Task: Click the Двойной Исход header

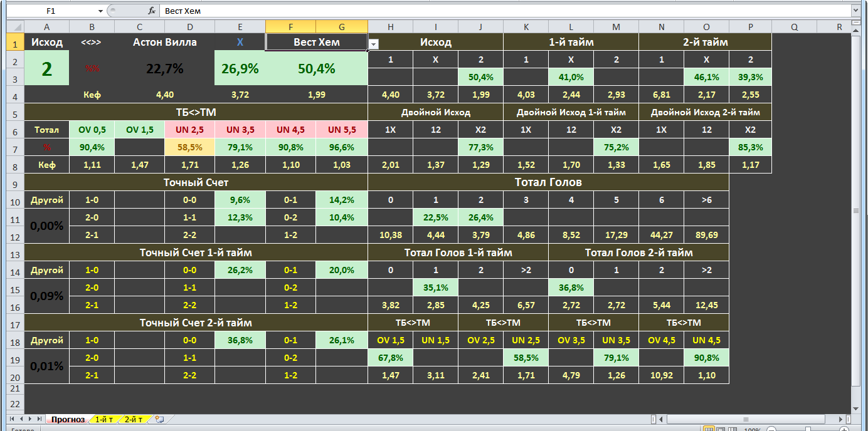Action: point(436,113)
